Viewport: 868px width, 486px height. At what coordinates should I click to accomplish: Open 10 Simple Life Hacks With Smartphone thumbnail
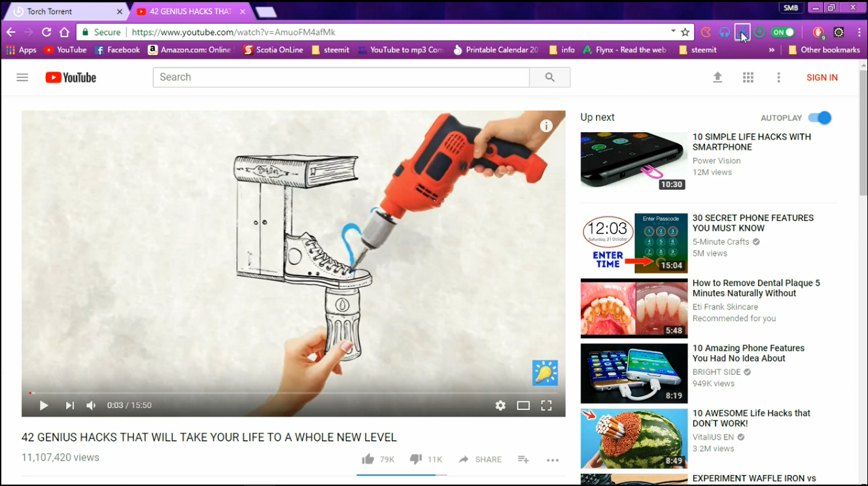coord(634,162)
